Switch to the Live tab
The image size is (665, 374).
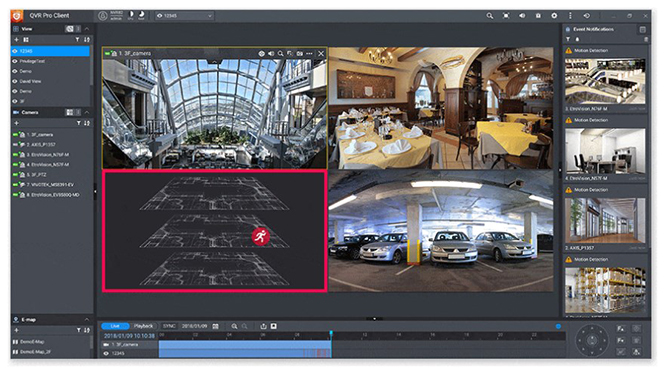coord(115,326)
